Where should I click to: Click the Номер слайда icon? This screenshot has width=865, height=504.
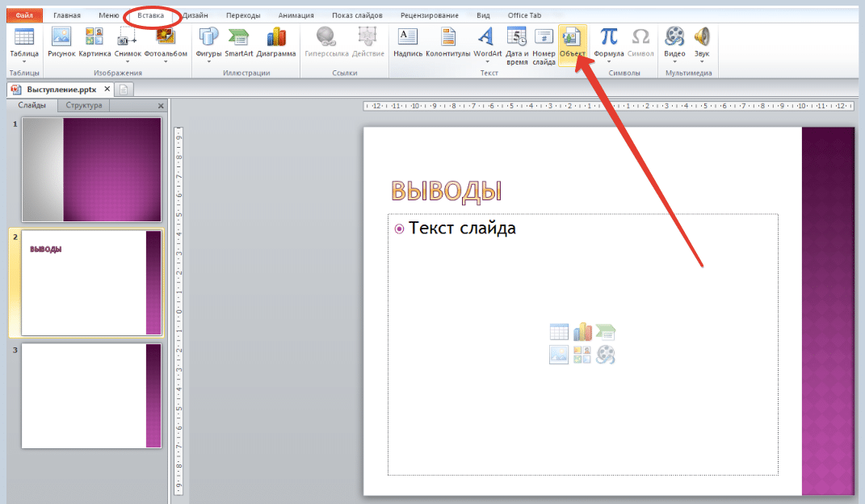click(x=544, y=37)
